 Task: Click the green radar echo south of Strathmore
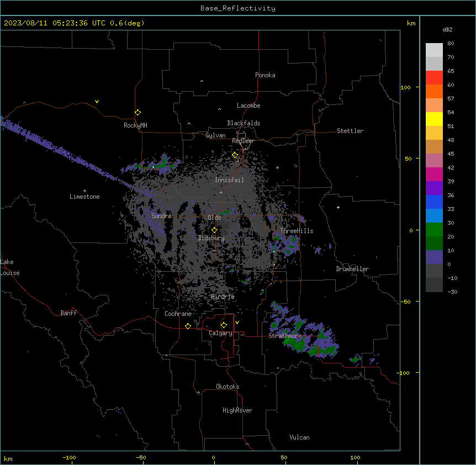click(x=295, y=345)
